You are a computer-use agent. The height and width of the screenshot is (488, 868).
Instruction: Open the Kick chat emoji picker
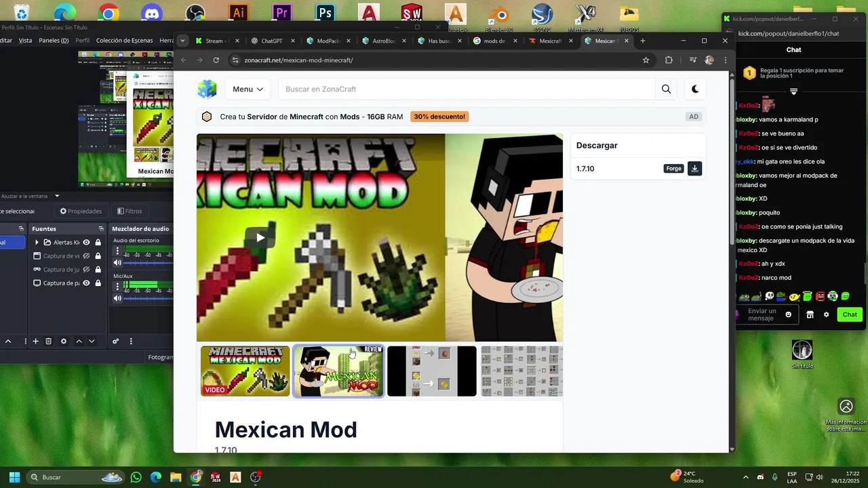[788, 314]
